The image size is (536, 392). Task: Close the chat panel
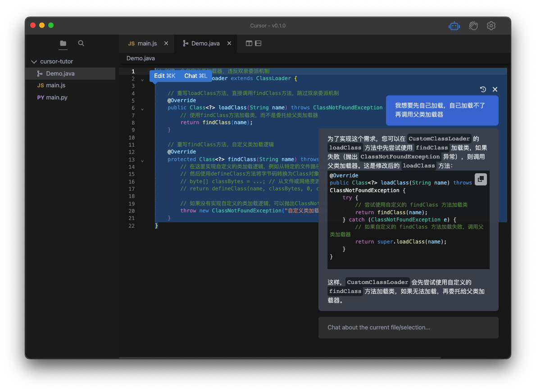pyautogui.click(x=495, y=89)
